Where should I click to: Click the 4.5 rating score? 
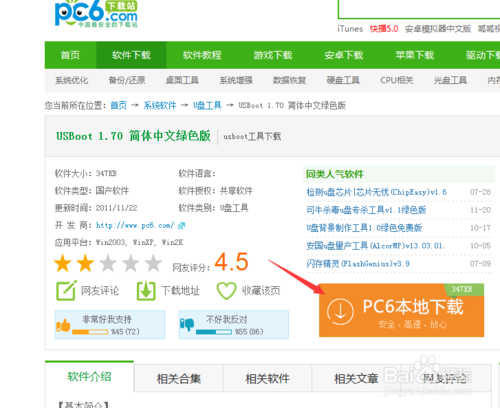point(231,261)
